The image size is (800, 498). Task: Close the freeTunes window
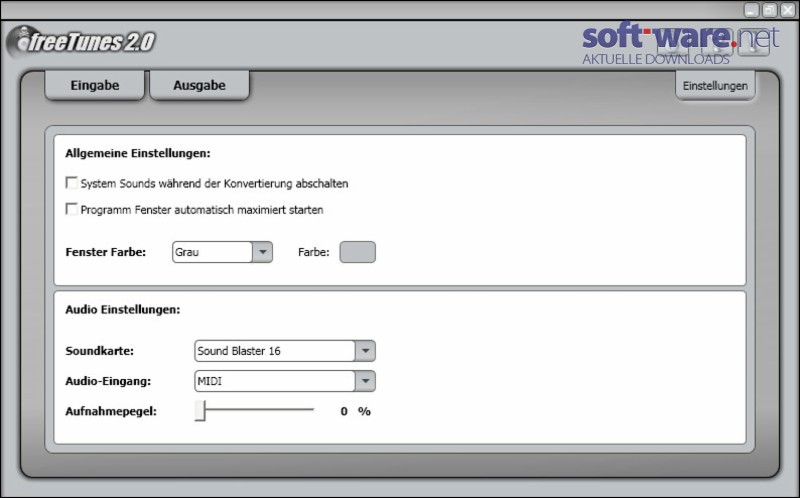tap(788, 10)
